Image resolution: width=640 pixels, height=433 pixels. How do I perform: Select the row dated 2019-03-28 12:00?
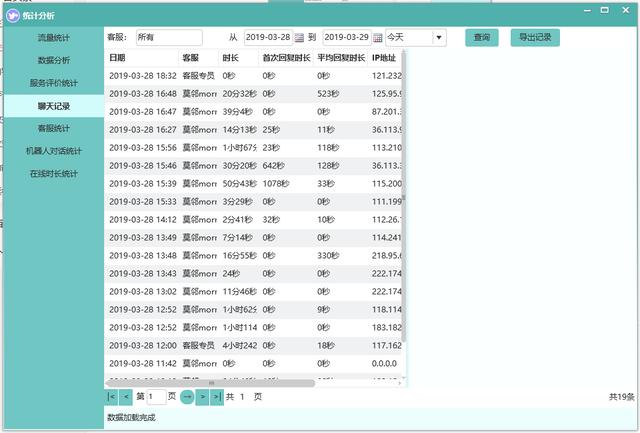pyautogui.click(x=253, y=345)
